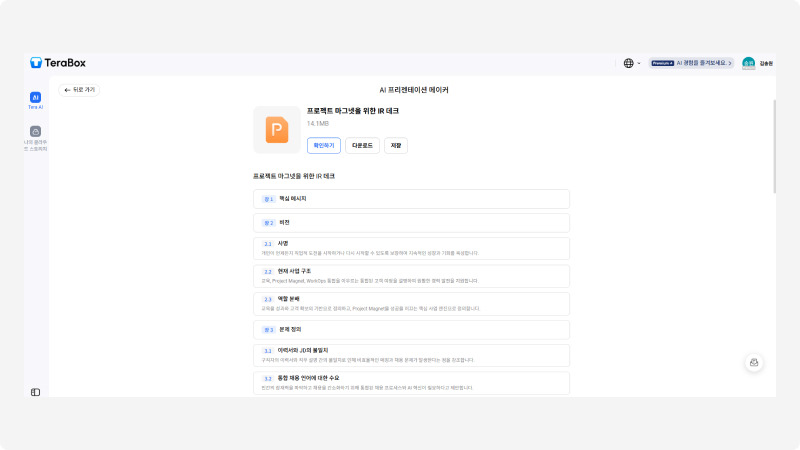800x450 pixels.
Task: Select chapter 1 핵심 메시지 row
Action: tap(411, 199)
